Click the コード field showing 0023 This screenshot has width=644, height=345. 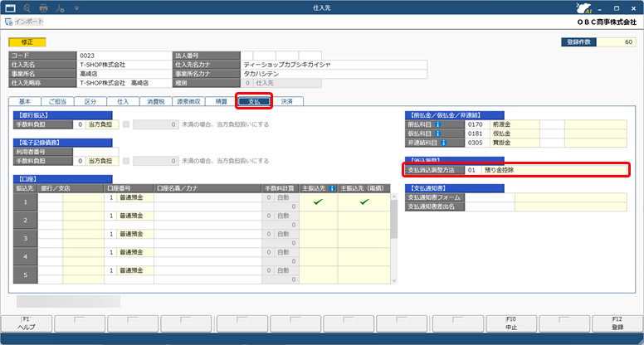[124, 56]
